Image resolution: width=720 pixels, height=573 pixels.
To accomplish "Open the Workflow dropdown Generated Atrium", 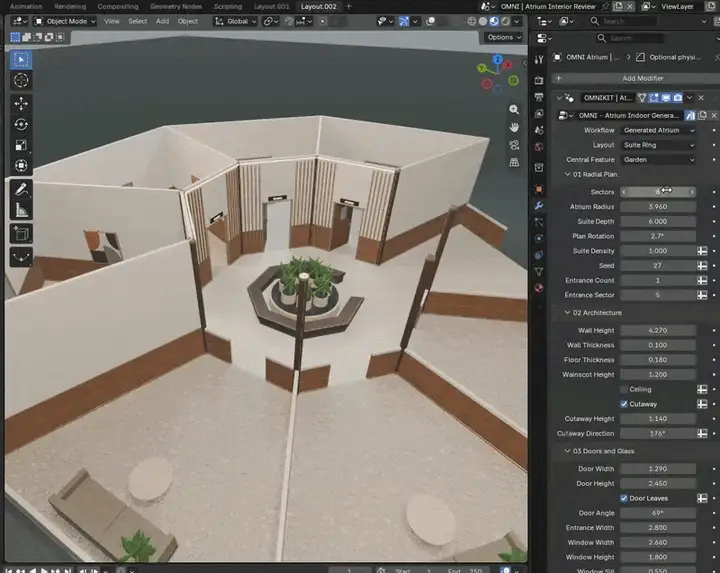I will coord(658,130).
